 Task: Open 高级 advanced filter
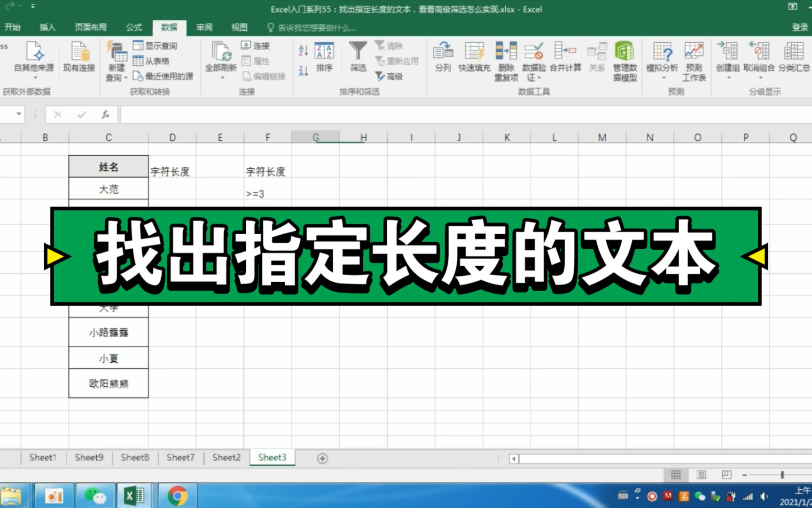[394, 77]
